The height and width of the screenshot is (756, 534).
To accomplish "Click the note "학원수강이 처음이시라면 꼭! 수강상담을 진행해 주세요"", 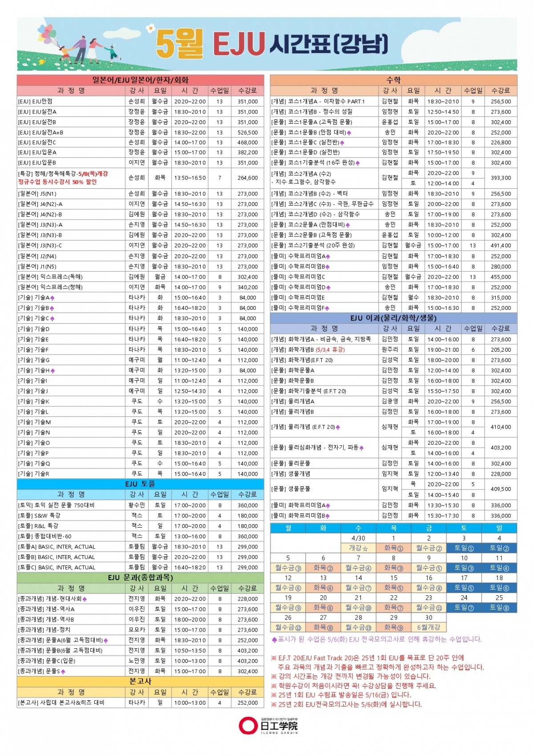I will pyautogui.click(x=354, y=686).
